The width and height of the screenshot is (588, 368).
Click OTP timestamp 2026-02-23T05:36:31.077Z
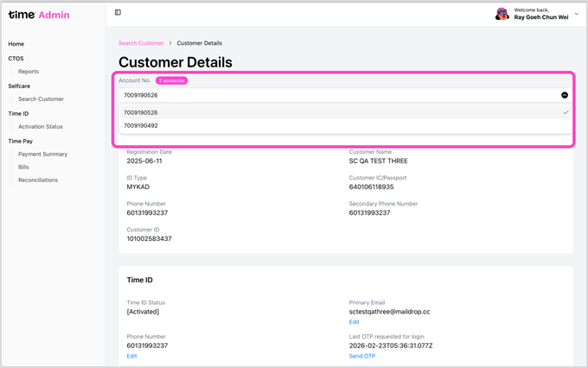390,346
